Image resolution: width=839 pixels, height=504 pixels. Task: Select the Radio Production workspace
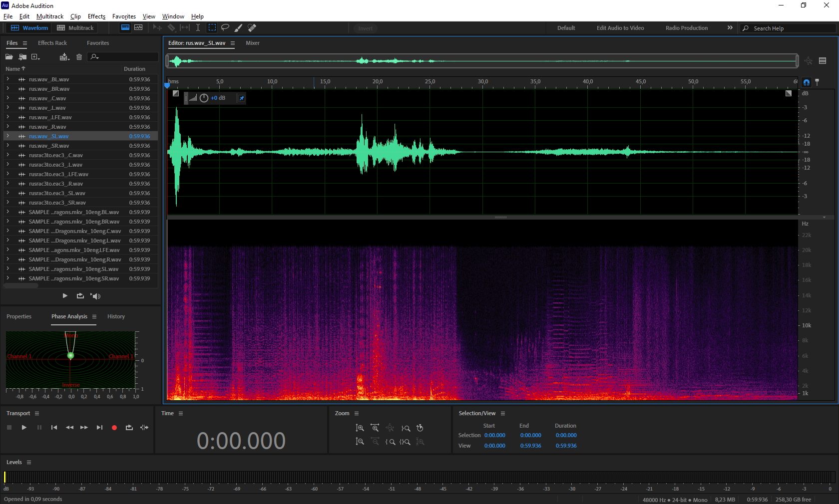[687, 28]
